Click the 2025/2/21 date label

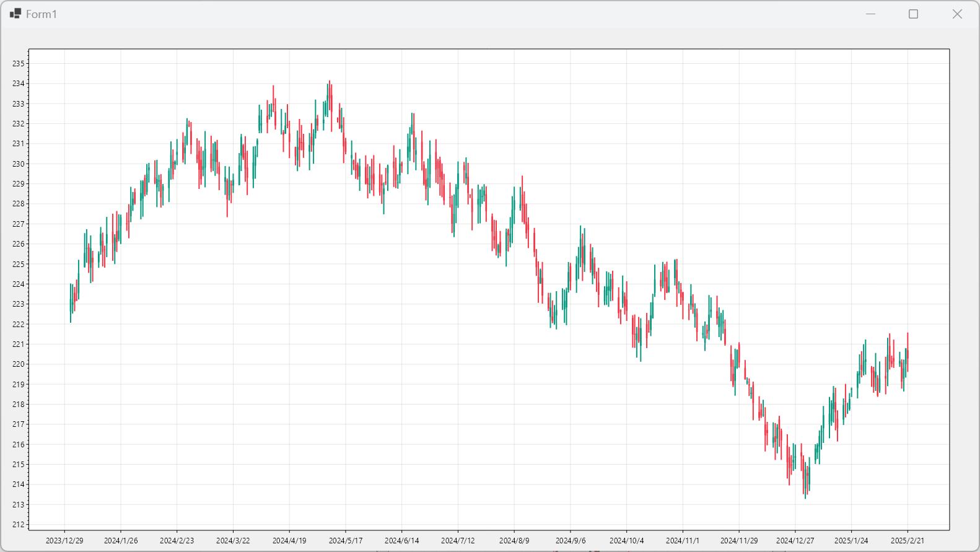pos(907,541)
